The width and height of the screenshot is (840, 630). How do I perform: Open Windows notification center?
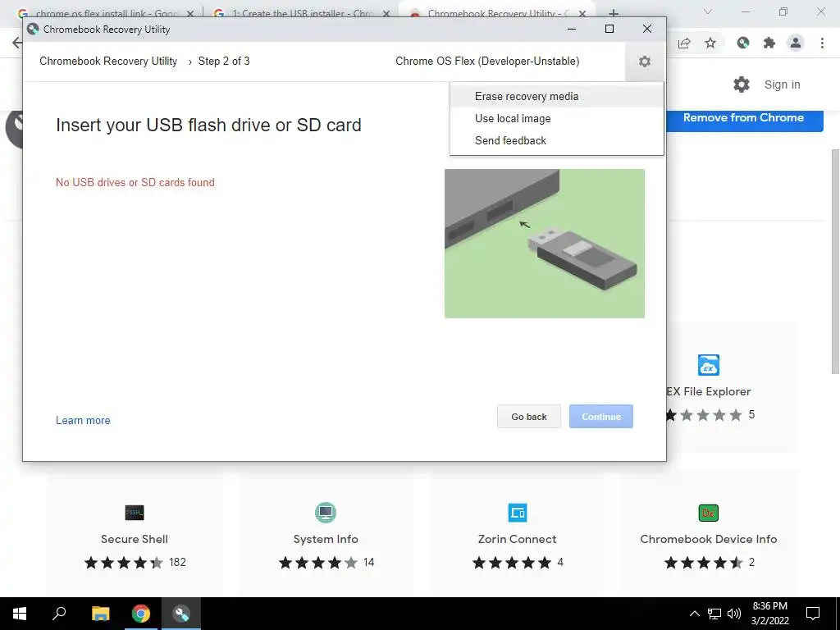click(x=813, y=614)
